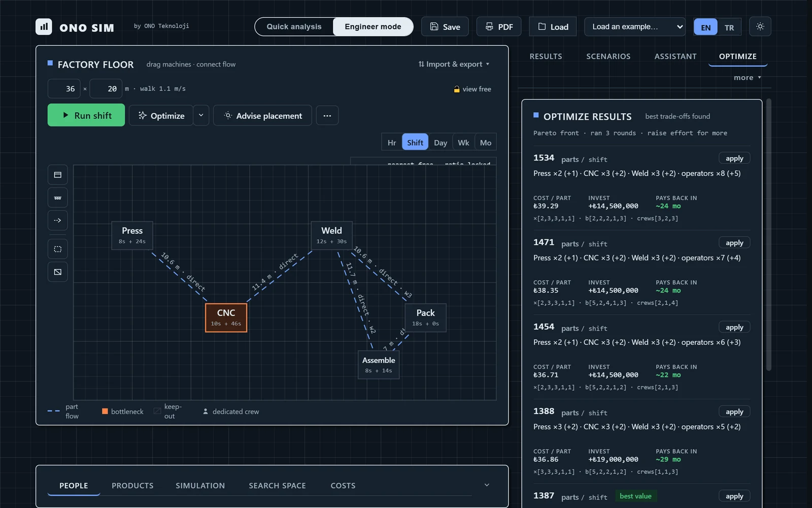Select the add machine tool icon
The width and height of the screenshot is (812, 508).
[x=58, y=175]
